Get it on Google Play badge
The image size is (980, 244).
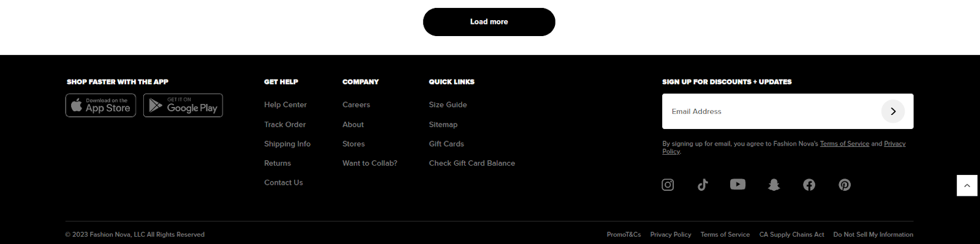click(183, 105)
